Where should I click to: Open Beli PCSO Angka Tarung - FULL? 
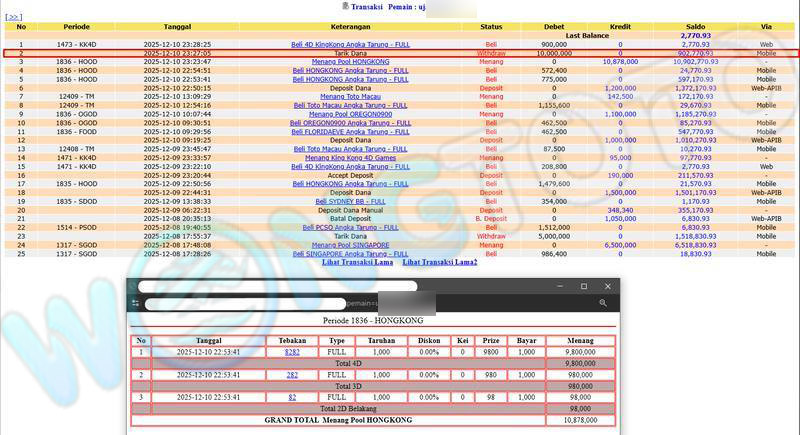(x=350, y=227)
